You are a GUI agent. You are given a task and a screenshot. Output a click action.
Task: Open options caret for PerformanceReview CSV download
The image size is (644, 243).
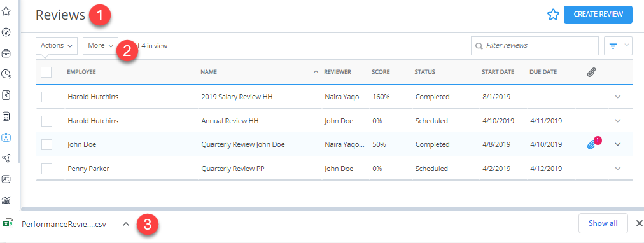tap(126, 224)
